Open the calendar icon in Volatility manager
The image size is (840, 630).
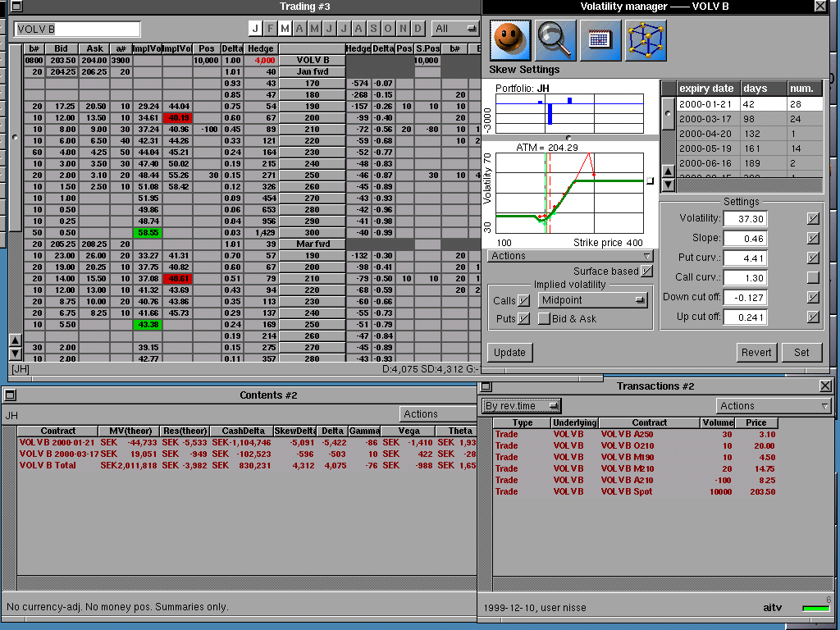pos(600,40)
